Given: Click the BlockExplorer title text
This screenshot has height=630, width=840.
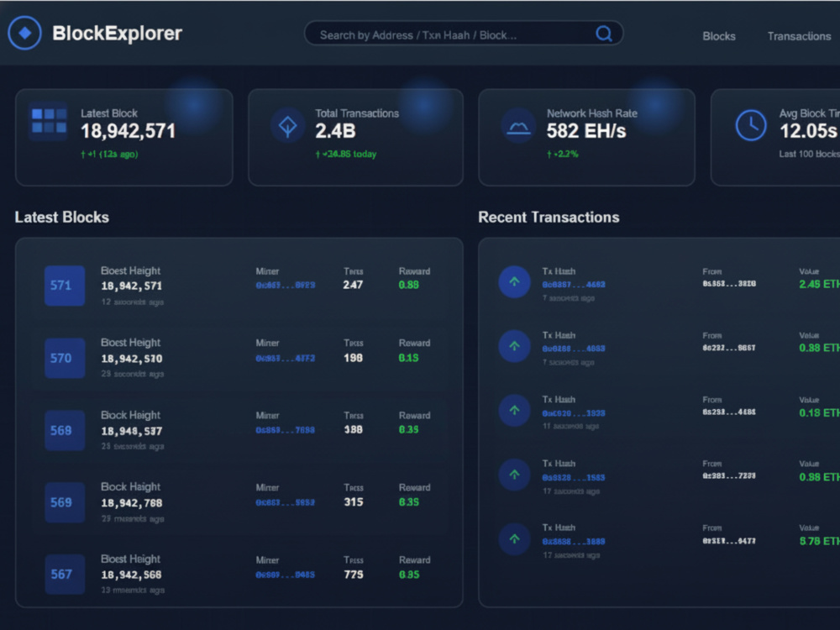Looking at the screenshot, I should pos(118,34).
